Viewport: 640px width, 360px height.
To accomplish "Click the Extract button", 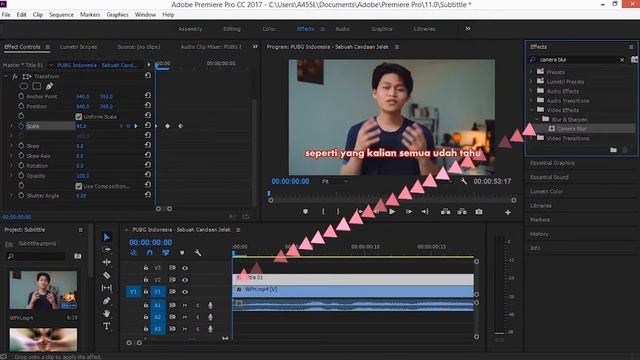I will pos(462,211).
